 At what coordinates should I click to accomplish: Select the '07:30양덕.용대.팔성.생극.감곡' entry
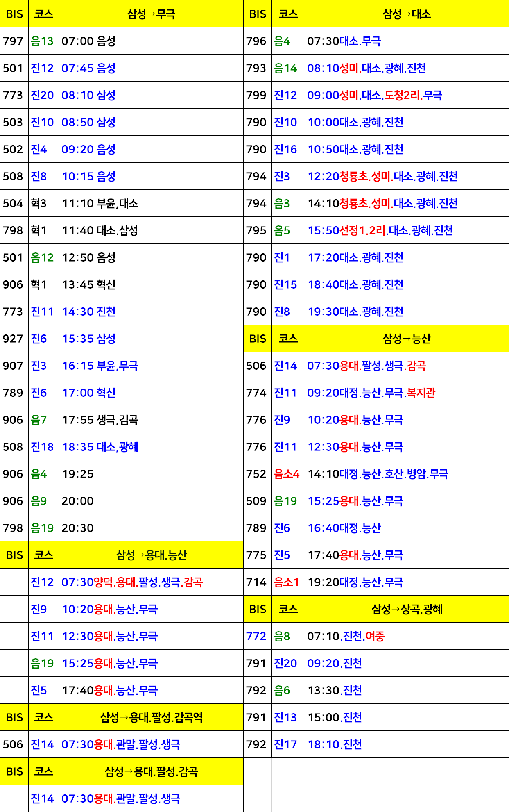(x=151, y=582)
